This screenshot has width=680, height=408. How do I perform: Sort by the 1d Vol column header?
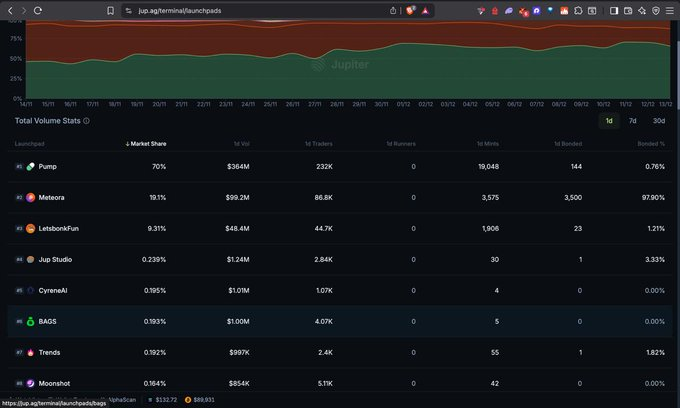242,144
